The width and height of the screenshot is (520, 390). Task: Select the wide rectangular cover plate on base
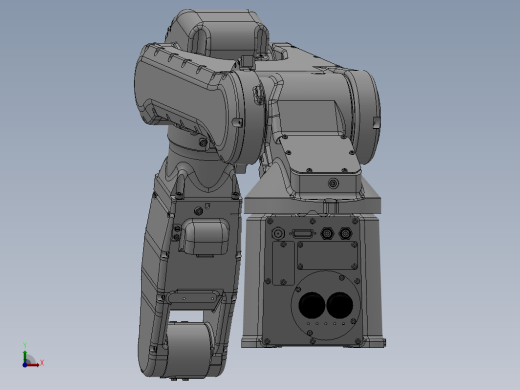(x=328, y=256)
